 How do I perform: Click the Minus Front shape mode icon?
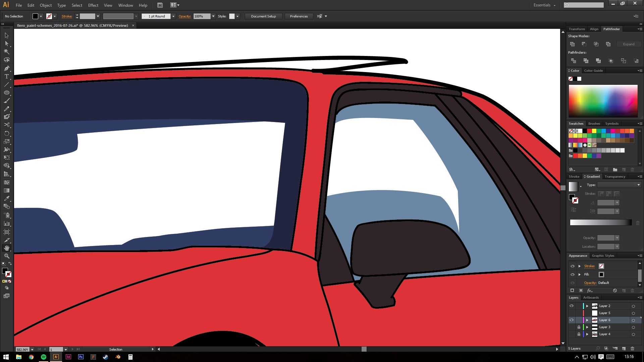click(x=584, y=44)
